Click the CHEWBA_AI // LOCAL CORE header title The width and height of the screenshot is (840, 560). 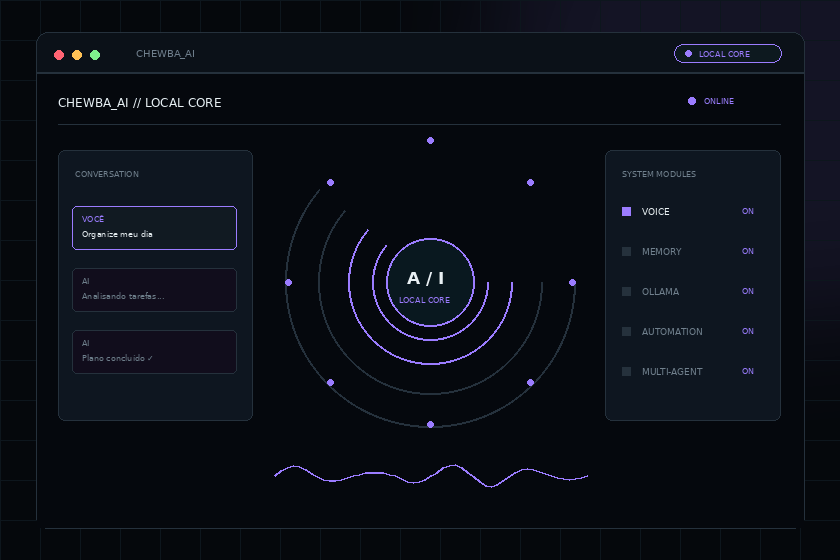tap(139, 103)
